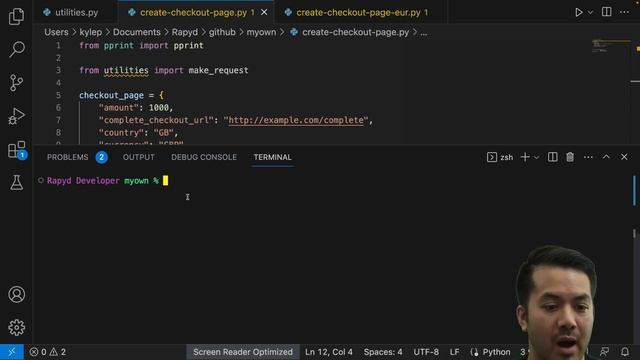Viewport: 640px width, 360px height.
Task: Split the terminal pane
Action: (x=552, y=157)
